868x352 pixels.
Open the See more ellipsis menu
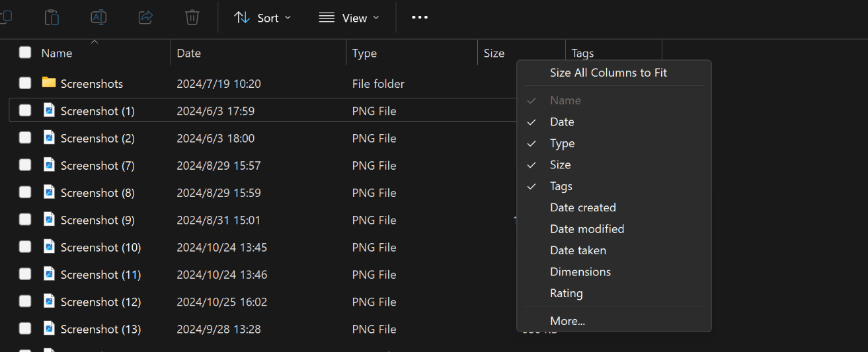point(420,18)
